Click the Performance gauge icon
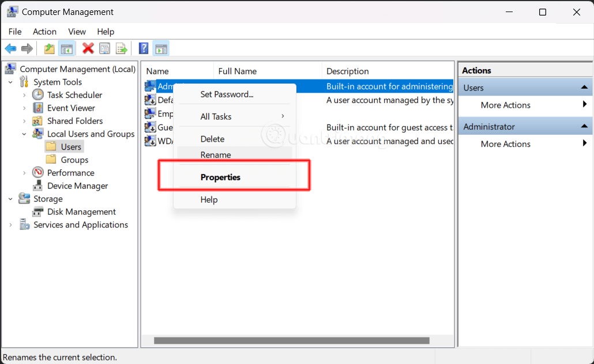Screen dimensions: 594x364 pyautogui.click(x=37, y=173)
